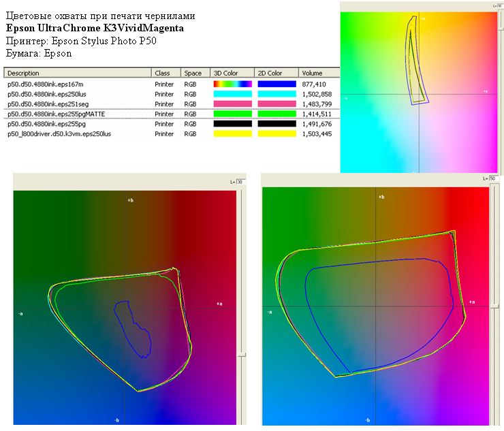The image size is (504, 431).
Task: Open the blue 2D color swatch of eps167m
Action: click(x=277, y=84)
